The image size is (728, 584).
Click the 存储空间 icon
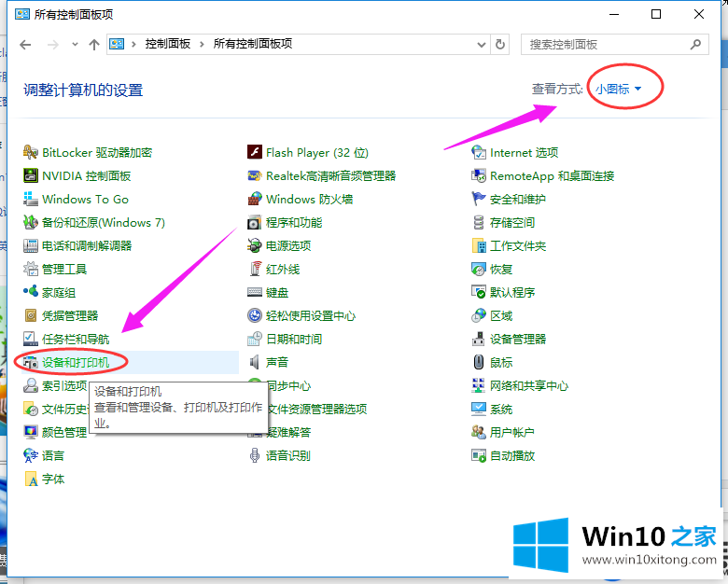(479, 222)
